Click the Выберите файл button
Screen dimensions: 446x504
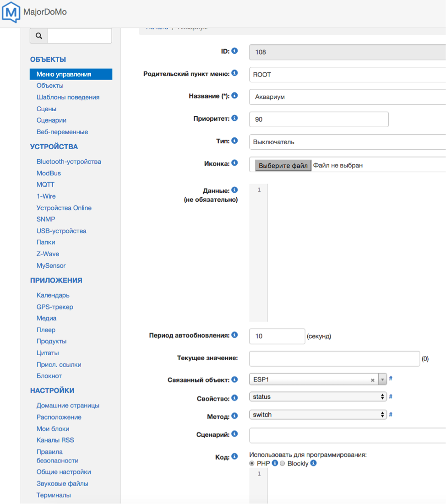coord(283,165)
